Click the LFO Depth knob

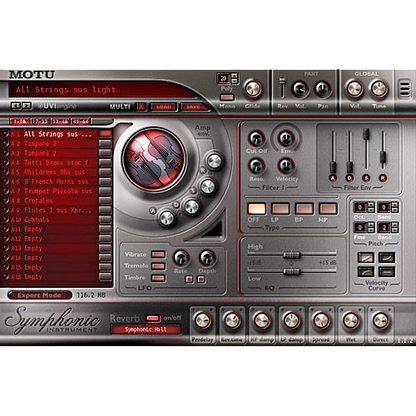click(207, 258)
